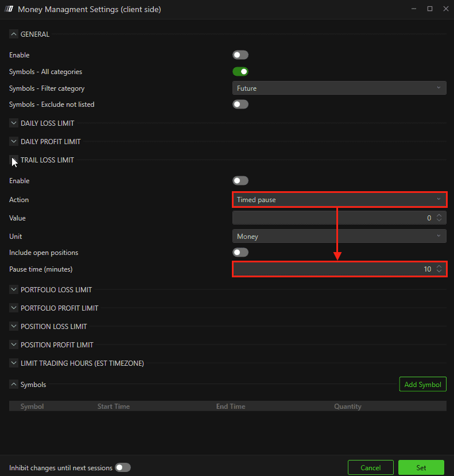Image resolution: width=454 pixels, height=476 pixels.
Task: Expand LIMIT TRADING HOURS section chevron
Action: 14,363
